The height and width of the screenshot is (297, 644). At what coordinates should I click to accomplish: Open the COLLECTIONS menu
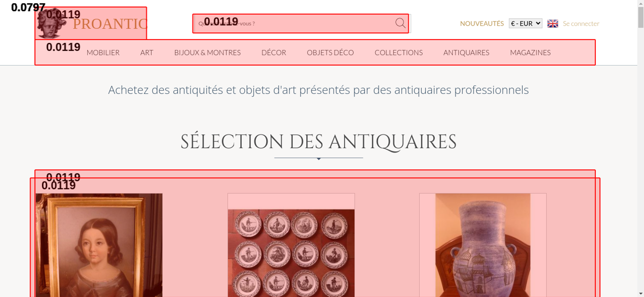pos(399,52)
